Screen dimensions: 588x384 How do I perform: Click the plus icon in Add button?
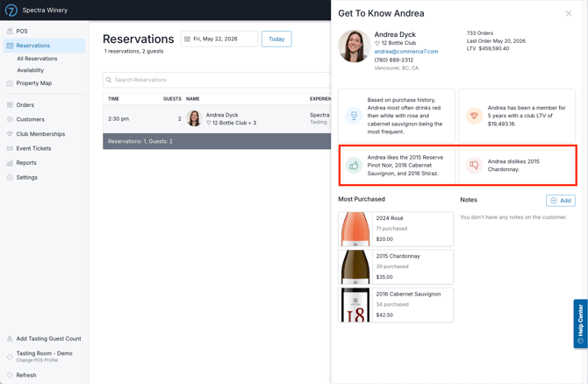(x=554, y=201)
